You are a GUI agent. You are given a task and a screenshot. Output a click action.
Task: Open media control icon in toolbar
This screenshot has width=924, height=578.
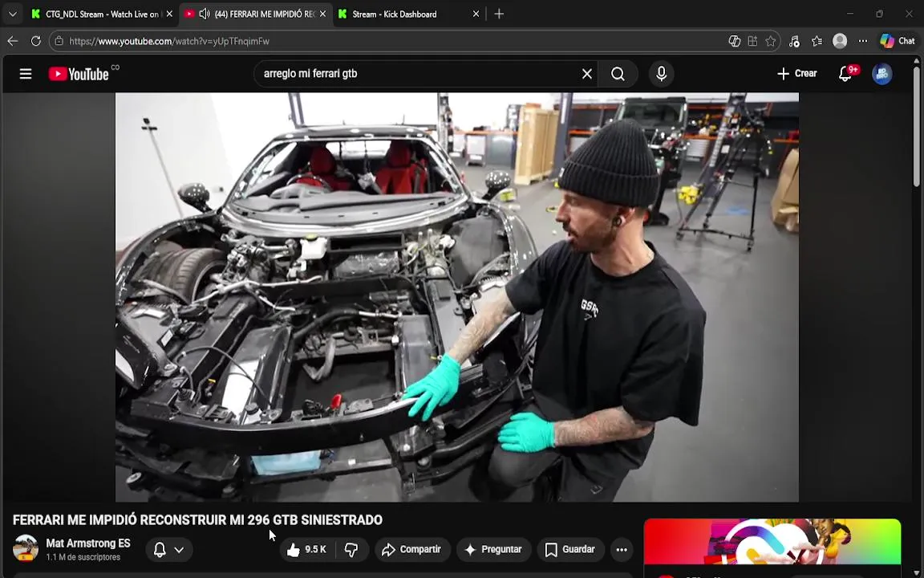[794, 41]
